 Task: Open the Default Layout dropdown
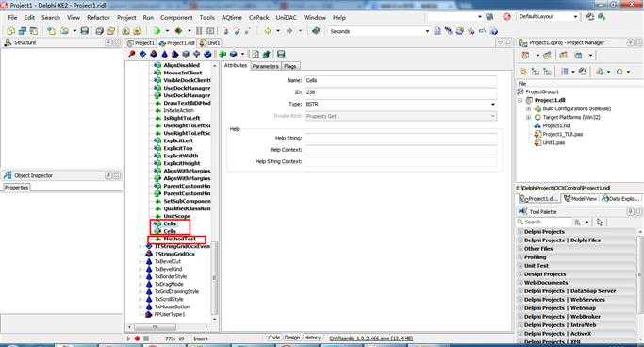click(x=575, y=17)
